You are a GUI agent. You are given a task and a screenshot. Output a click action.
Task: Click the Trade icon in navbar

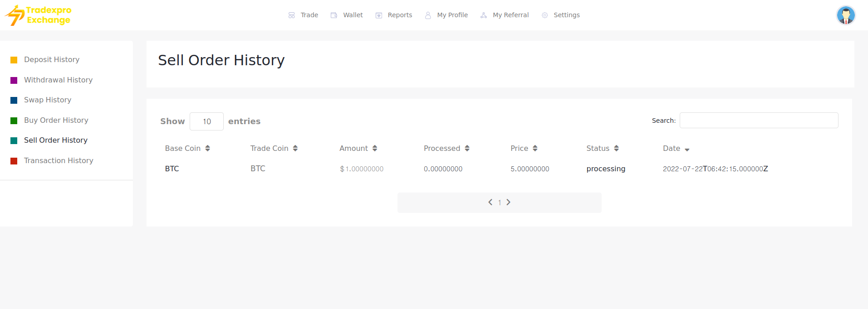[x=291, y=15]
